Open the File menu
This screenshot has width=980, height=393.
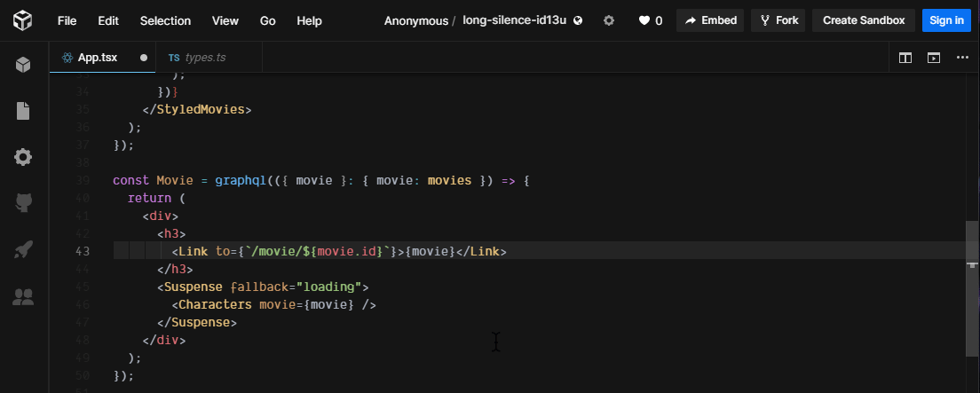click(67, 20)
